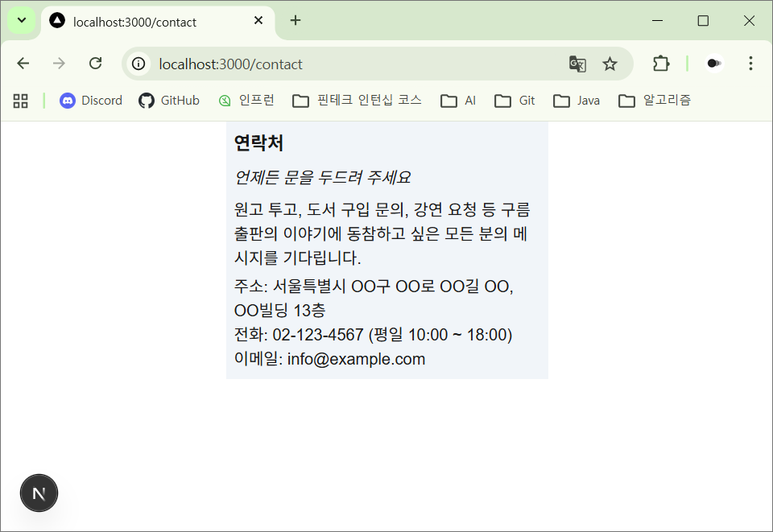
Task: Open a new tab
Action: coord(296,21)
